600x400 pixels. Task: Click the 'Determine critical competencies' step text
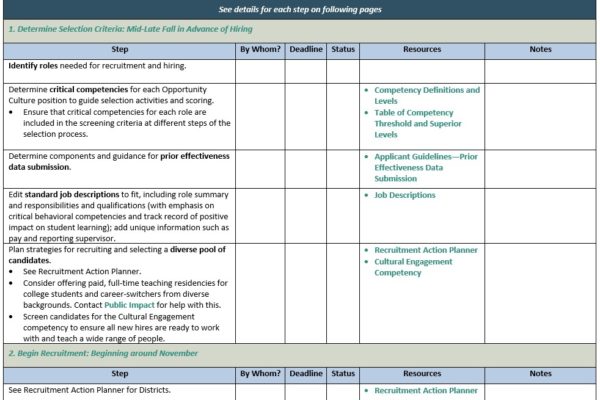(x=111, y=95)
